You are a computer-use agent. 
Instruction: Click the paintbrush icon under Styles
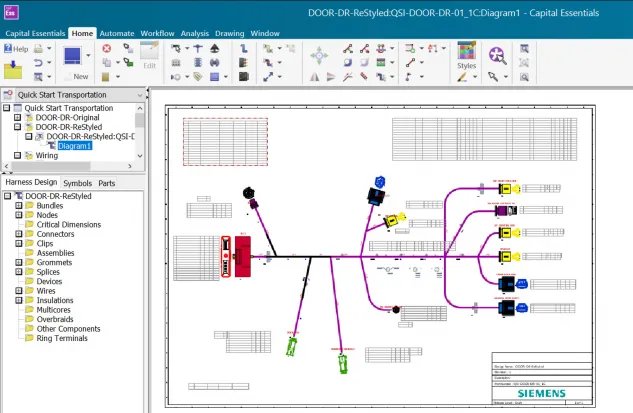point(463,76)
